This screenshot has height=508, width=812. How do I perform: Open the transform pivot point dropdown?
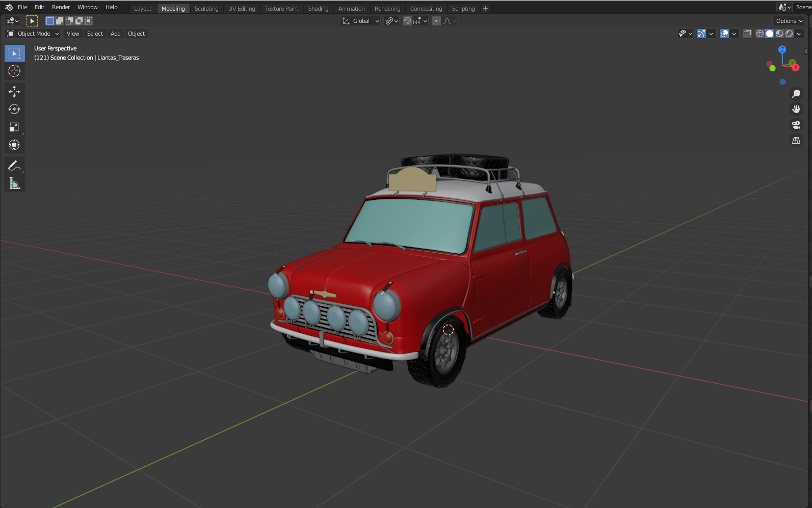pos(391,21)
